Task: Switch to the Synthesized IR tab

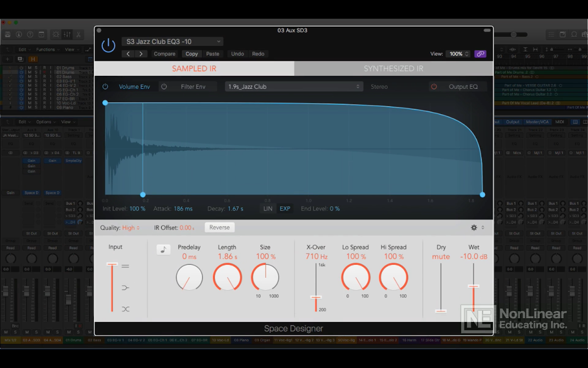Action: pyautogui.click(x=393, y=69)
